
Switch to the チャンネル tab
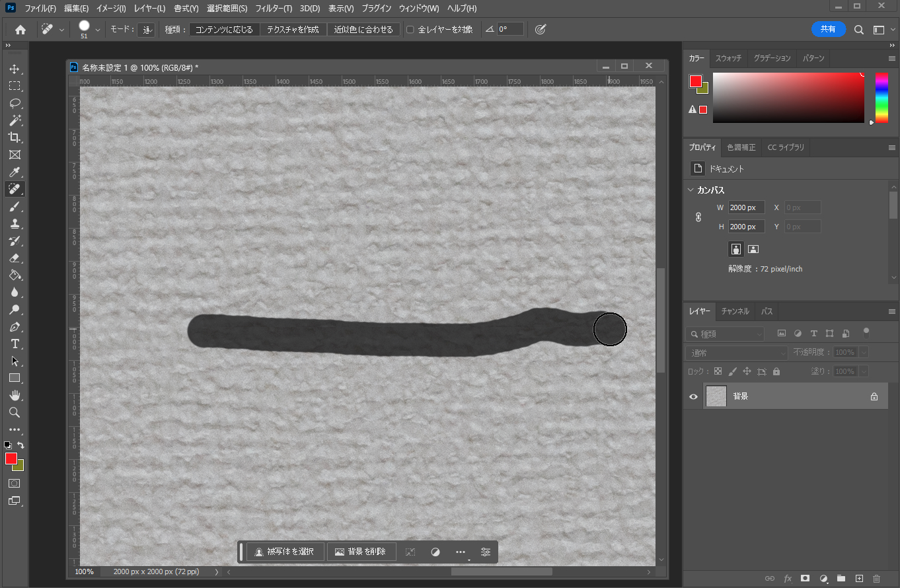tap(735, 311)
